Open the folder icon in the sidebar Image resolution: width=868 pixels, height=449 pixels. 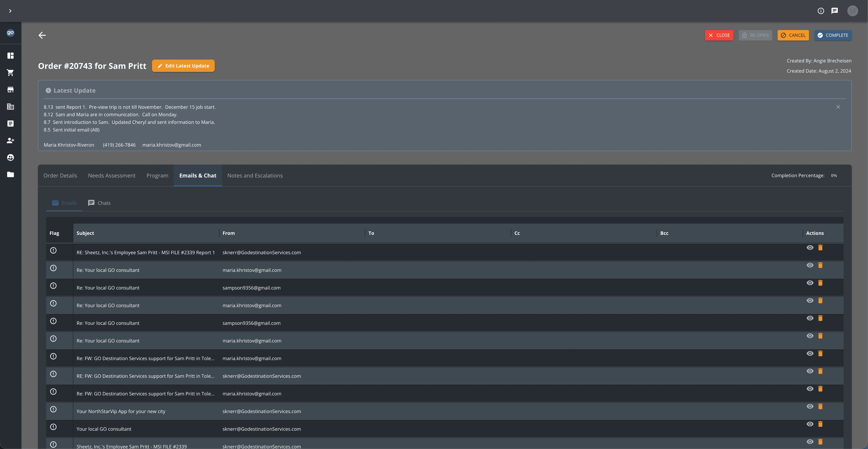click(10, 174)
